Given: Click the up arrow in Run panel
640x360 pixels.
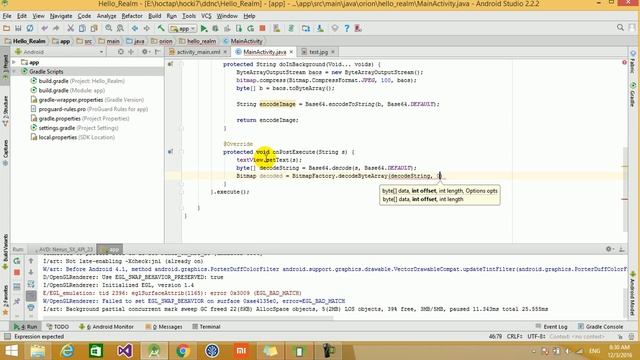Looking at the screenshot, I should point(31,260).
